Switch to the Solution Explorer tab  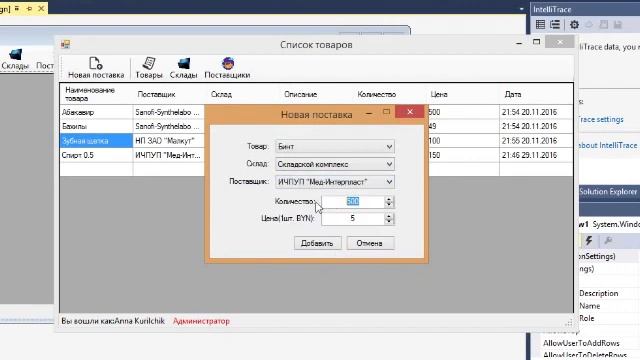point(608,191)
